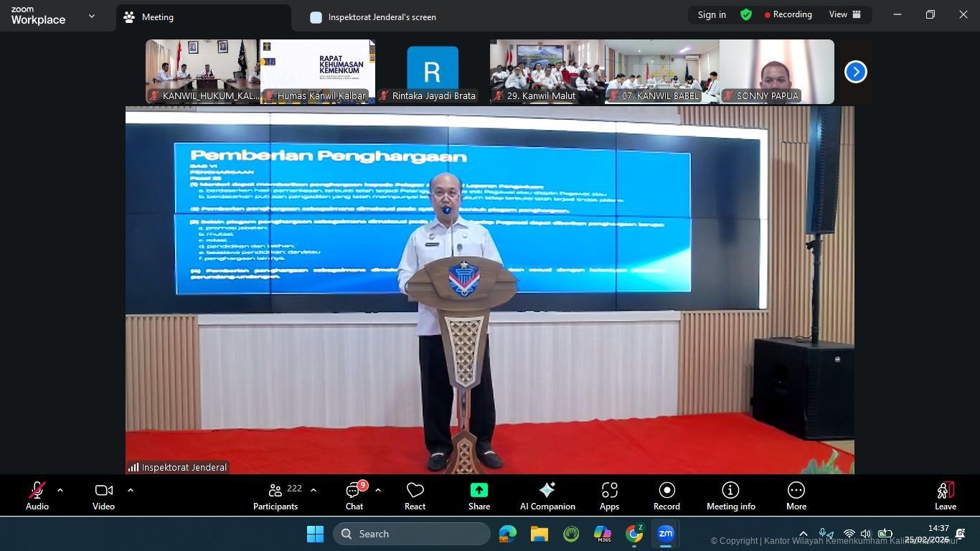The width and height of the screenshot is (980, 551).
Task: Select the SONNY PAPUA video thumbnail
Action: (776, 71)
